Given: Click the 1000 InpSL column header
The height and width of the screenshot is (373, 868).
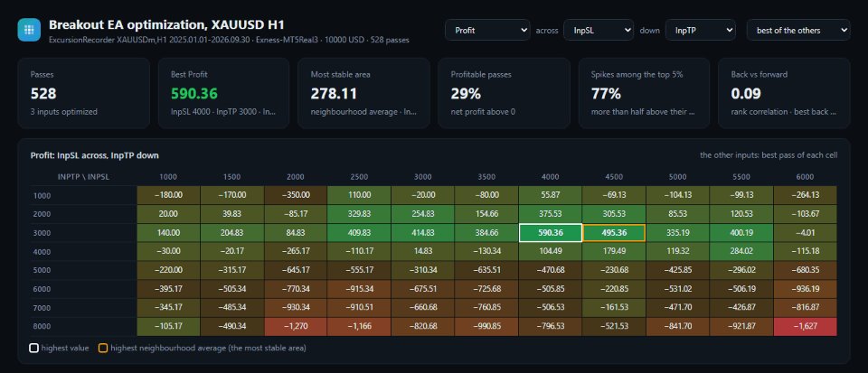Looking at the screenshot, I should click(168, 177).
